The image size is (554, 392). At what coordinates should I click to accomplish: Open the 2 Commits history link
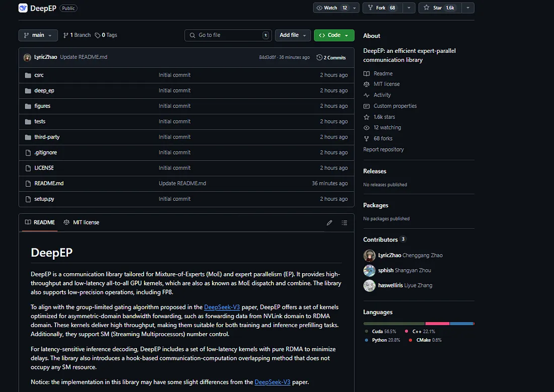tap(331, 57)
